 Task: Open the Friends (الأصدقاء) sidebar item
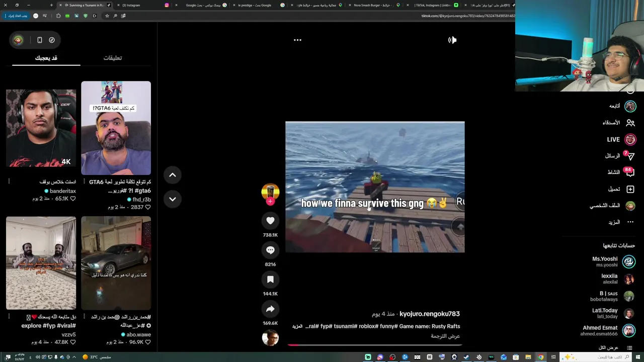point(619,123)
